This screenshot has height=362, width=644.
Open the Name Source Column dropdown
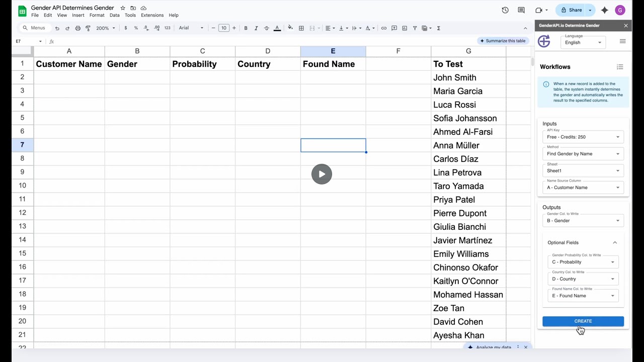(583, 188)
